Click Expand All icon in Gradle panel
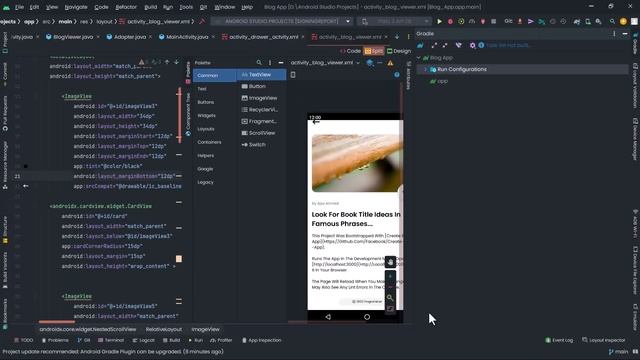Screen dimensions: 640x360 tap(434, 45)
